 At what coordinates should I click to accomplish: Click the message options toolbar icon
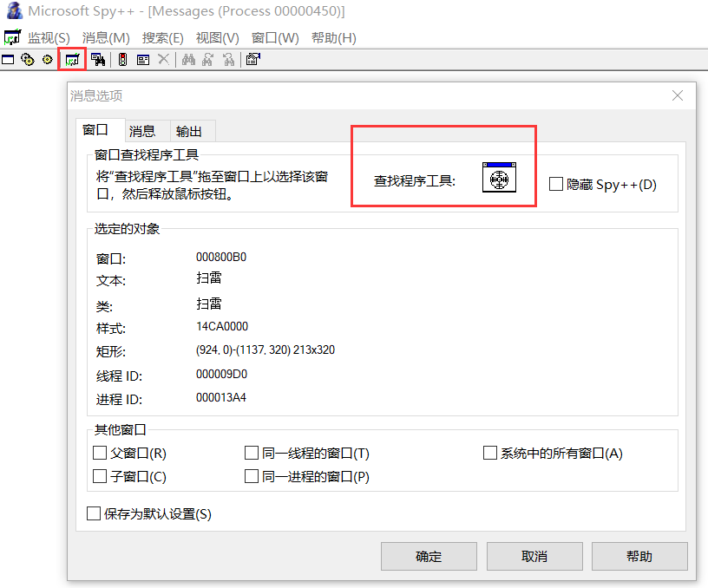[143, 60]
